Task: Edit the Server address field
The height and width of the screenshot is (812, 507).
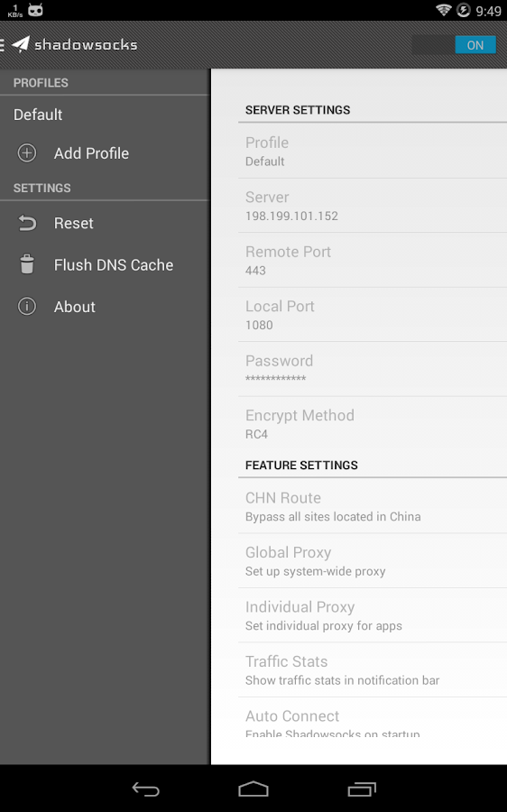Action: (373, 206)
